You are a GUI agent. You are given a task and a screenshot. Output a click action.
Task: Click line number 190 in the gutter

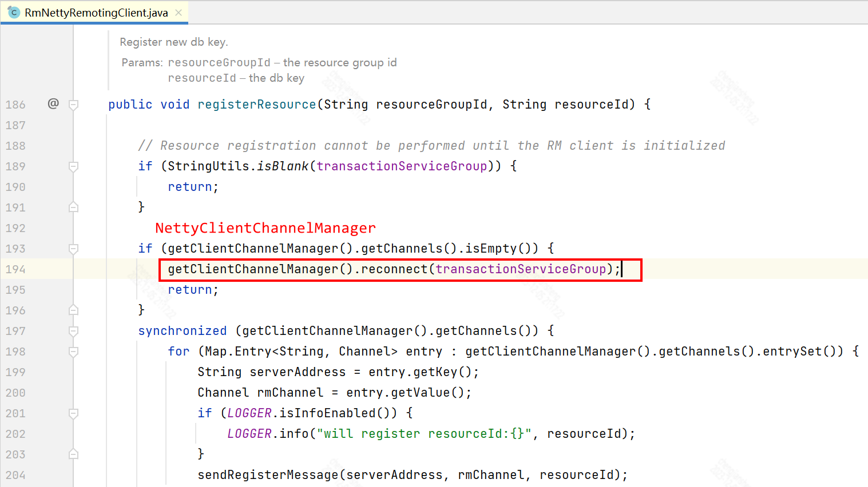(x=15, y=187)
